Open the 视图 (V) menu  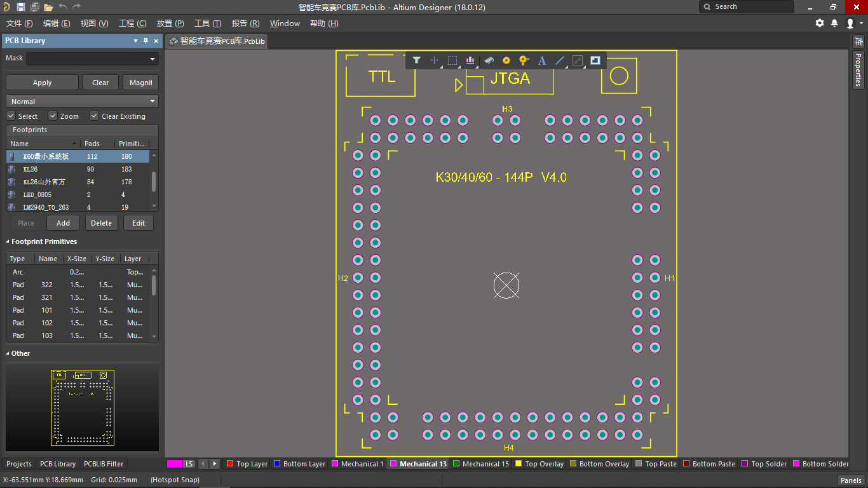(x=94, y=24)
